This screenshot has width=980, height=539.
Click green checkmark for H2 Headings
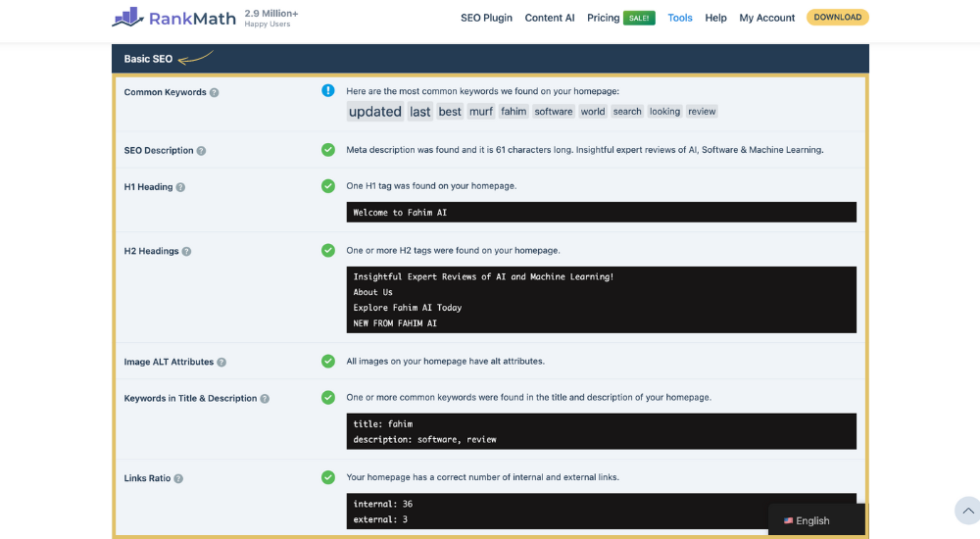pos(328,250)
